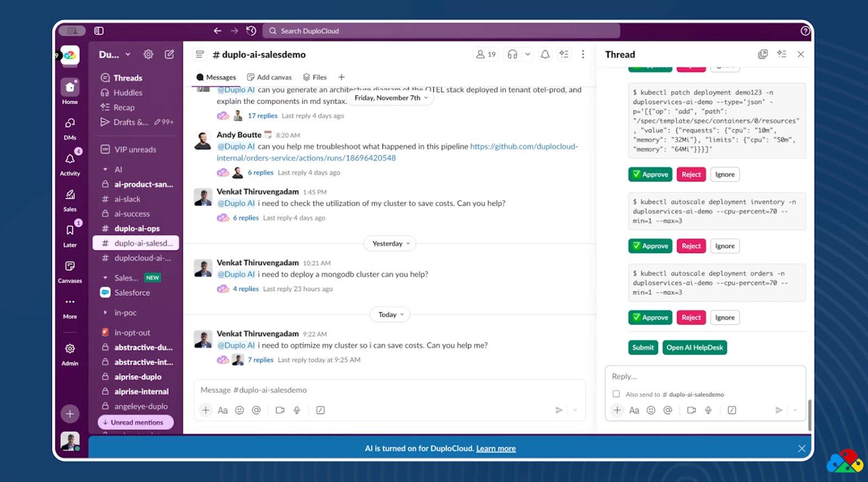This screenshot has height=482, width=868.
Task: Go forward with navigation arrow
Action: click(x=234, y=31)
